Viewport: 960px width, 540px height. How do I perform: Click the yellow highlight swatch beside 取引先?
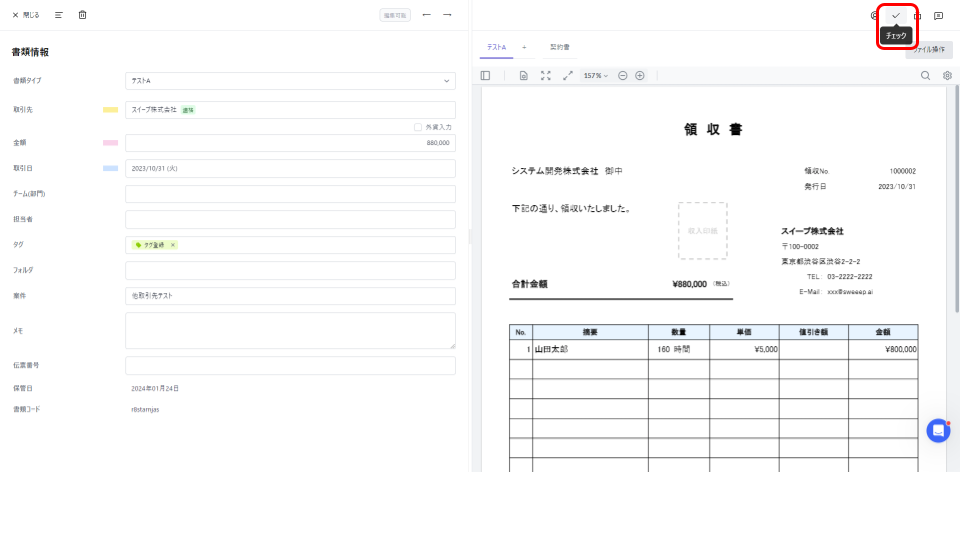(110, 110)
